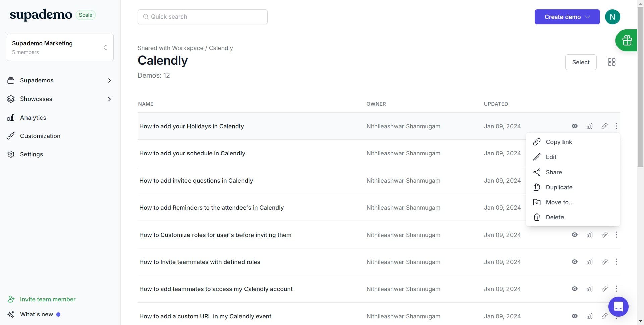Image resolution: width=644 pixels, height=325 pixels.
Task: Open more options for Customize roles demo
Action: coord(616,235)
